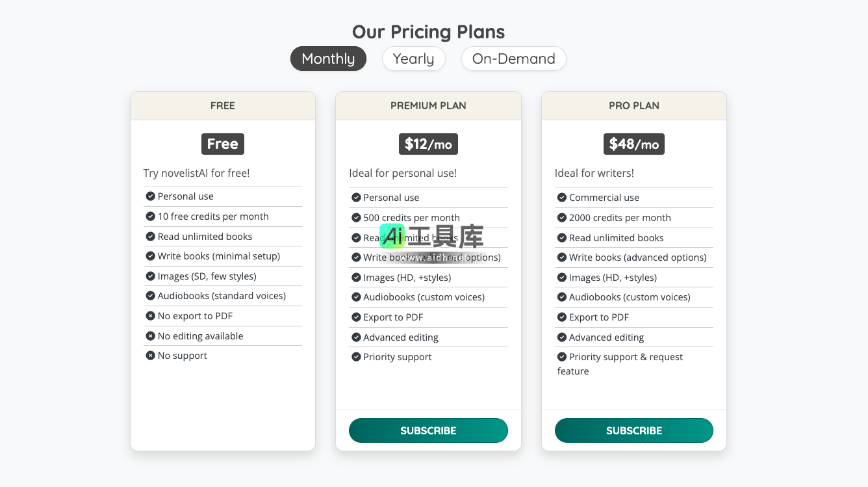
Task: Click the X icon beside 'No editing available'
Action: [x=150, y=336]
